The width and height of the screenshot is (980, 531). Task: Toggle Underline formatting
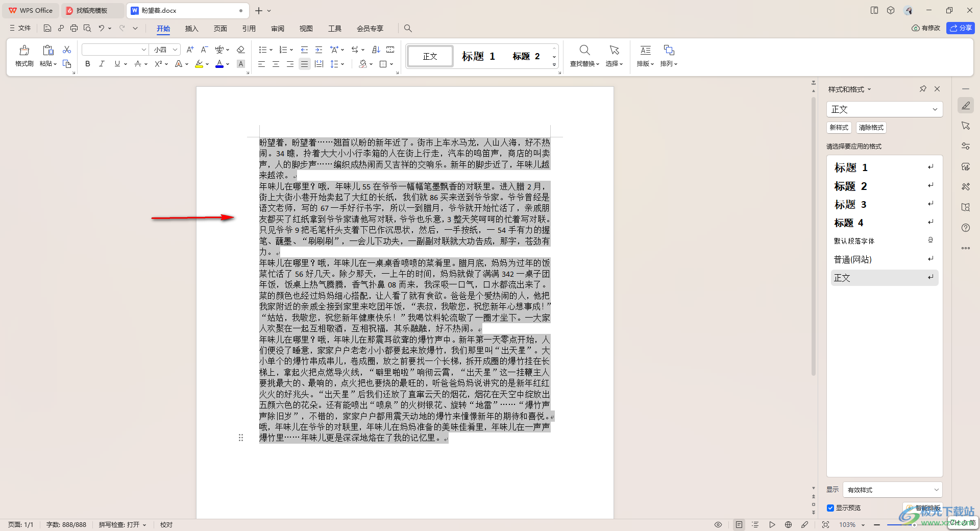[117, 64]
